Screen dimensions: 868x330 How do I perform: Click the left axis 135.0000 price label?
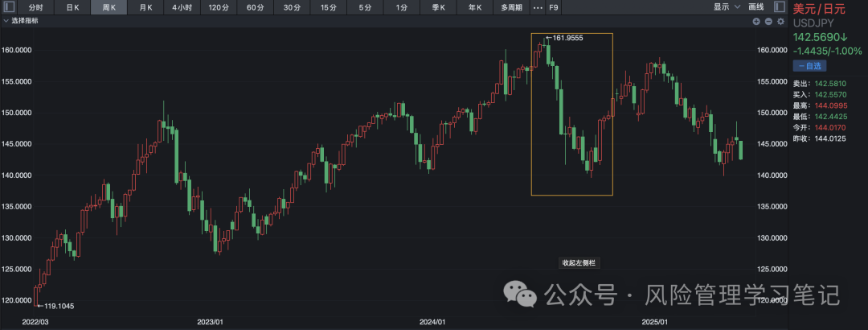(x=16, y=207)
